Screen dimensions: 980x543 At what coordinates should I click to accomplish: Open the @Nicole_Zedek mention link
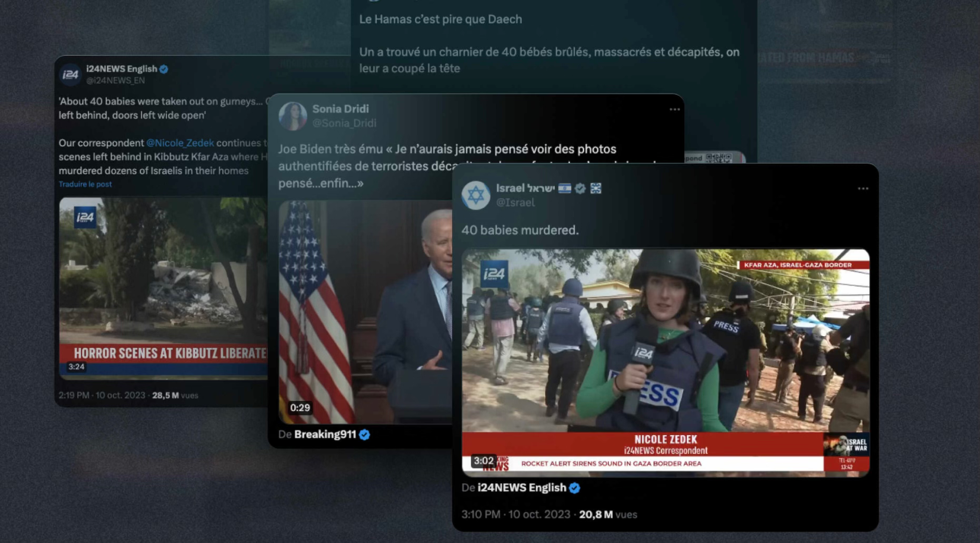180,143
